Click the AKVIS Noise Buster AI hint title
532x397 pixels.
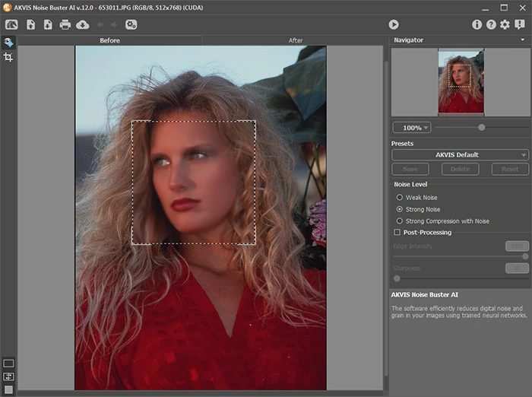click(424, 295)
